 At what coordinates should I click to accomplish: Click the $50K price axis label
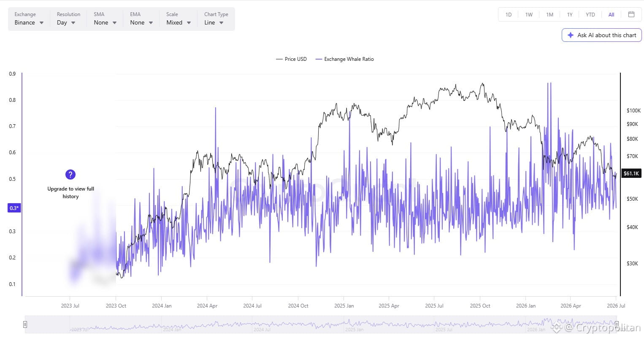632,199
